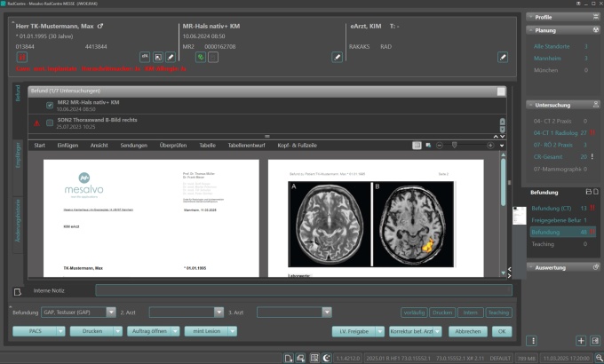604x364 pixels.
Task: Toggle the 'Drucken' option next to vorläufig
Action: click(x=442, y=313)
